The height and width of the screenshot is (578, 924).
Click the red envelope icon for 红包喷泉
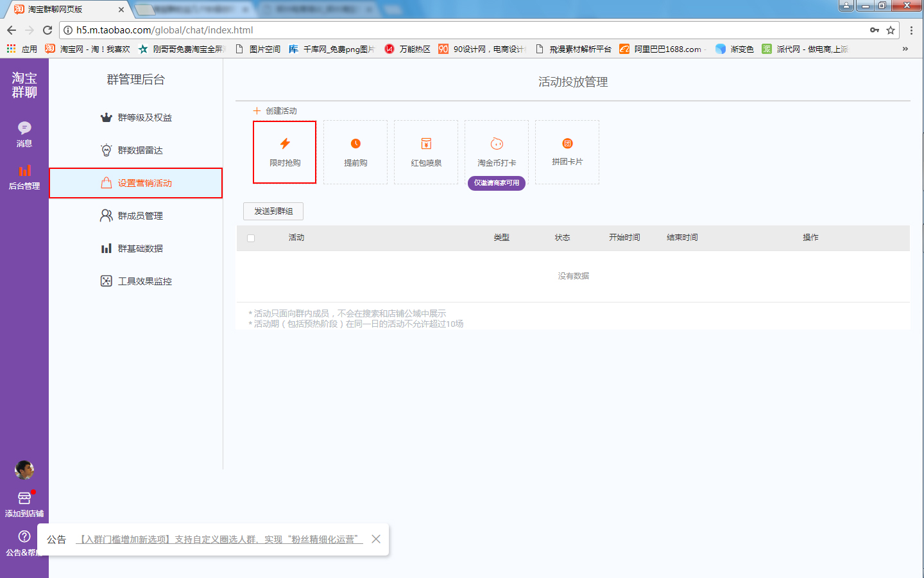coord(426,143)
